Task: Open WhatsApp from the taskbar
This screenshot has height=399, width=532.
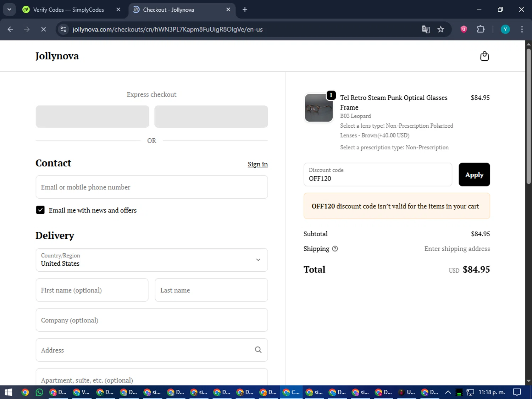Action: tap(39, 392)
